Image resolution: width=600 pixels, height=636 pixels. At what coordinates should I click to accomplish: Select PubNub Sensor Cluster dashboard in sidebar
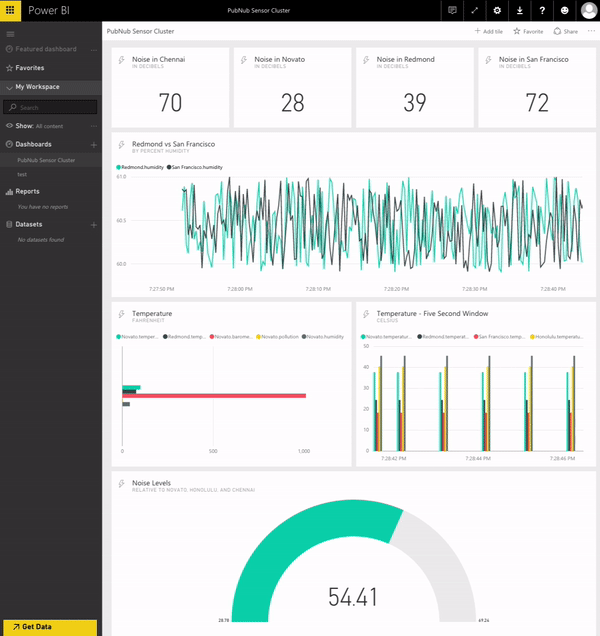tap(46, 160)
